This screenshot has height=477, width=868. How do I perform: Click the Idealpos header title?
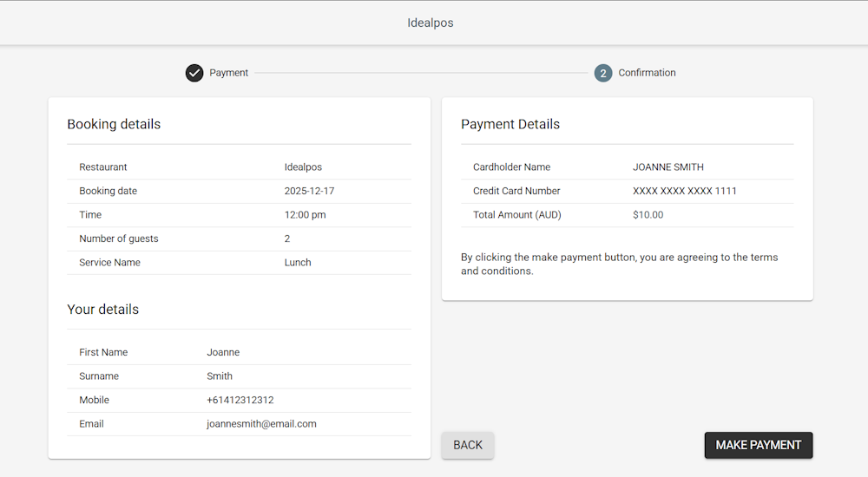coord(431,23)
